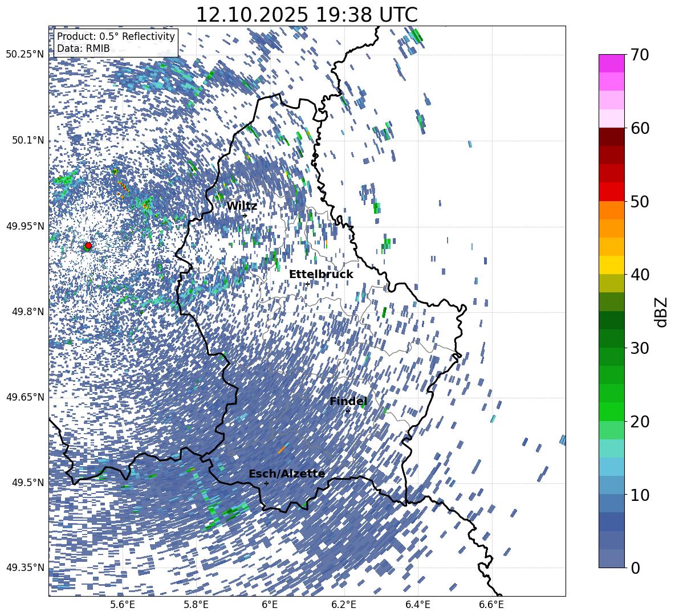Viewport: 675px width, 616px height.
Task: Click the red radar site dot
Action: [88, 245]
